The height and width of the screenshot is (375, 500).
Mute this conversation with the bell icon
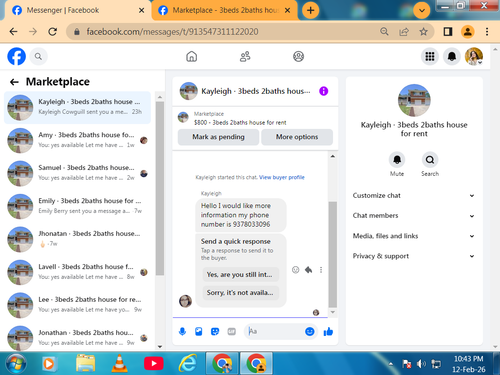(397, 160)
